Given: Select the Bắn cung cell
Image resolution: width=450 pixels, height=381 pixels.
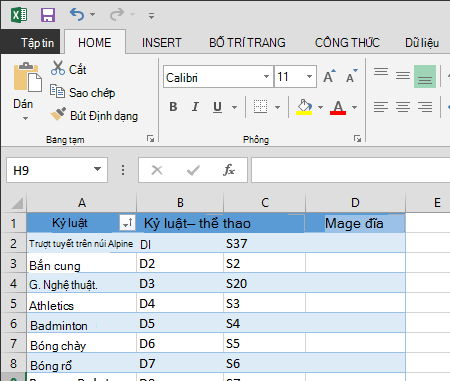Looking at the screenshot, I should click(x=82, y=263).
